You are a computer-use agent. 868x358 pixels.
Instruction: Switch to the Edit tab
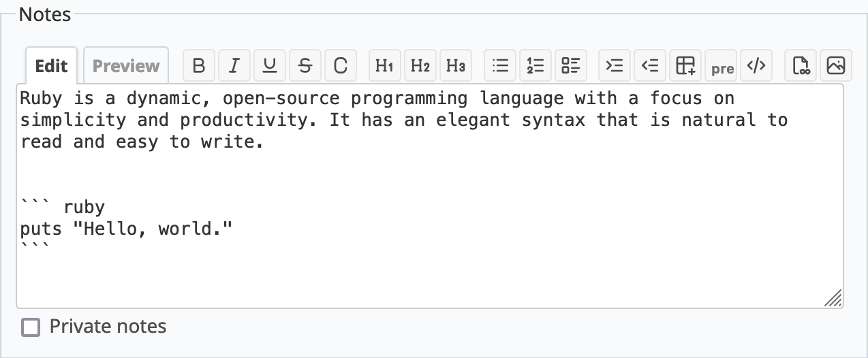pos(52,66)
